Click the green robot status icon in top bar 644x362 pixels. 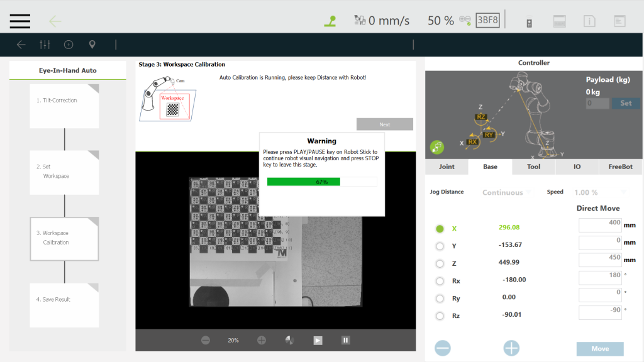tap(330, 21)
